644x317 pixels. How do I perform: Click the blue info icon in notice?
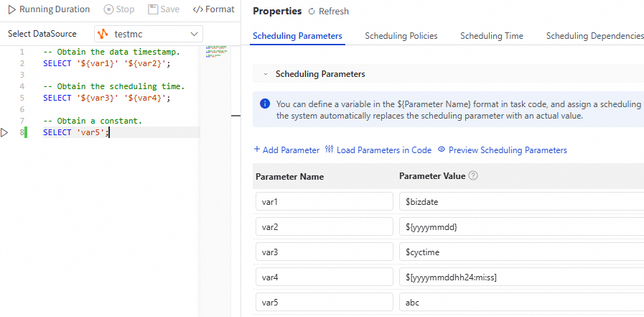tap(264, 104)
